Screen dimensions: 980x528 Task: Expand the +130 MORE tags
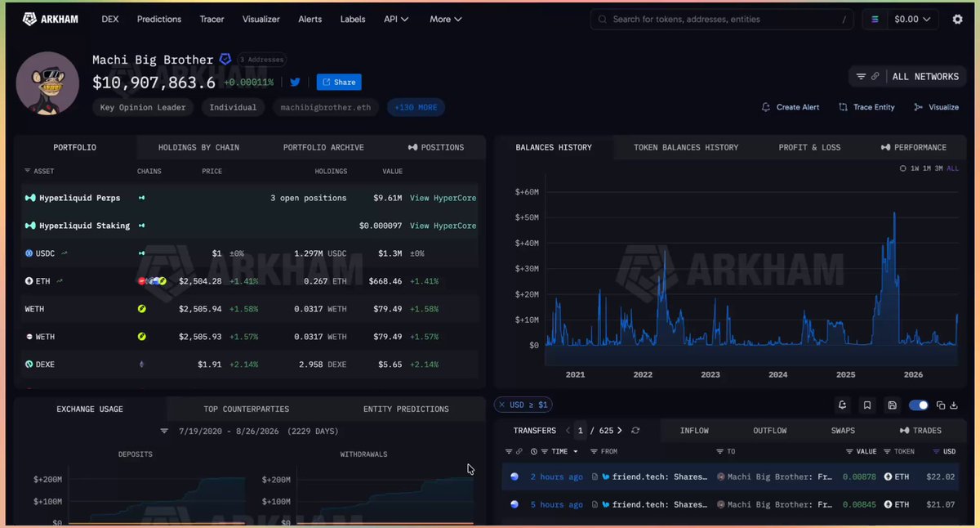416,107
